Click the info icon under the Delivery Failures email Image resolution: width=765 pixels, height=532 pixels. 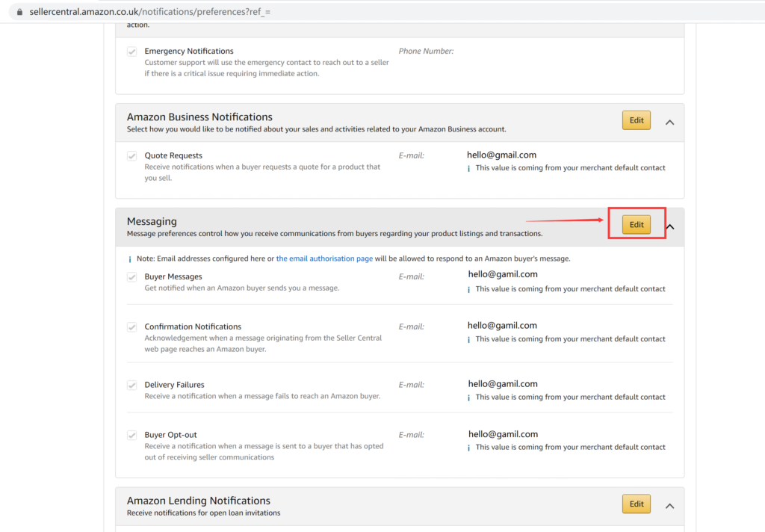click(x=469, y=398)
